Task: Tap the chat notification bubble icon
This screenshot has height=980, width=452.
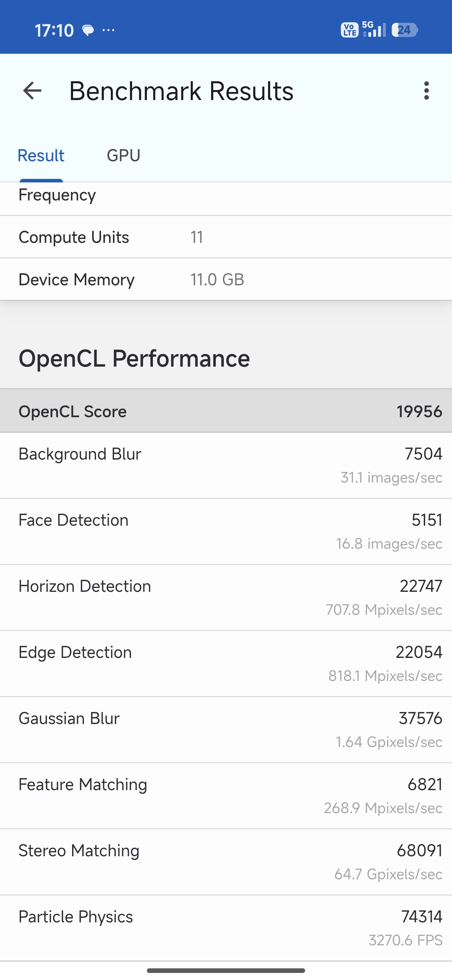Action: (x=88, y=30)
